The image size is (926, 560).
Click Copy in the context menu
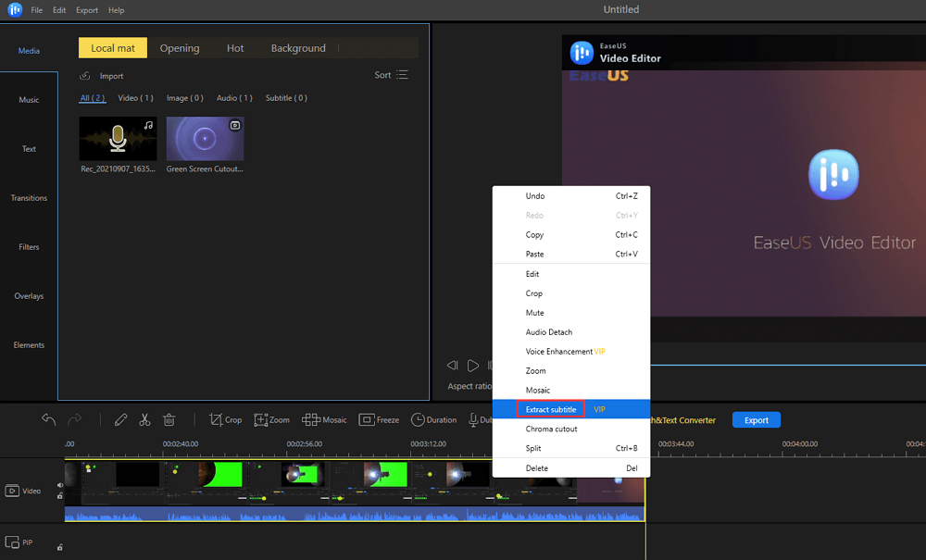coord(571,235)
